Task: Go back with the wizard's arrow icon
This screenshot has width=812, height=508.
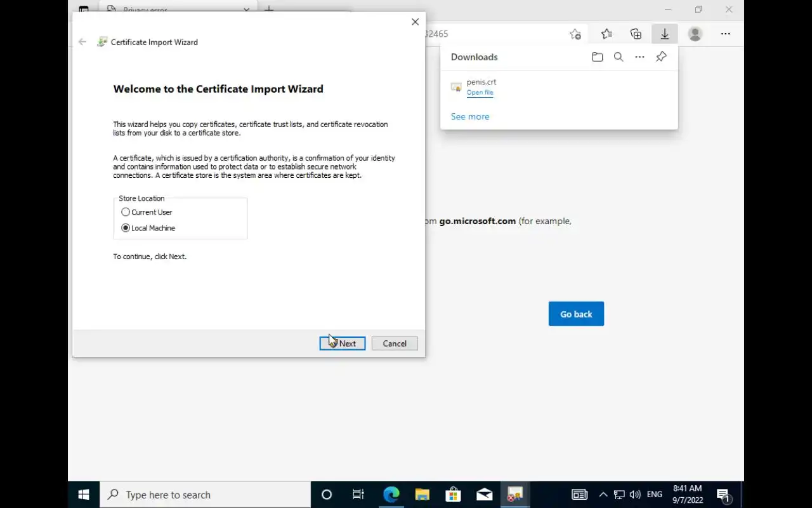Action: pos(82,42)
